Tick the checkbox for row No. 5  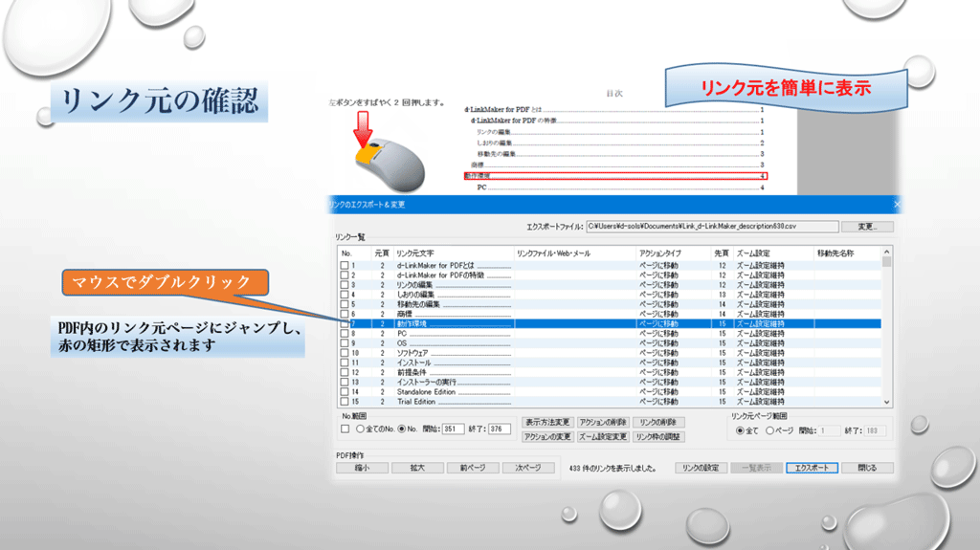pos(345,304)
